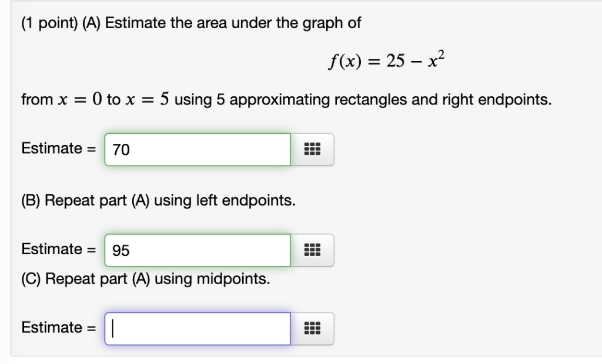Image resolution: width=602 pixels, height=364 pixels.
Task: Click the empty midpoints answer field
Action: point(197,328)
